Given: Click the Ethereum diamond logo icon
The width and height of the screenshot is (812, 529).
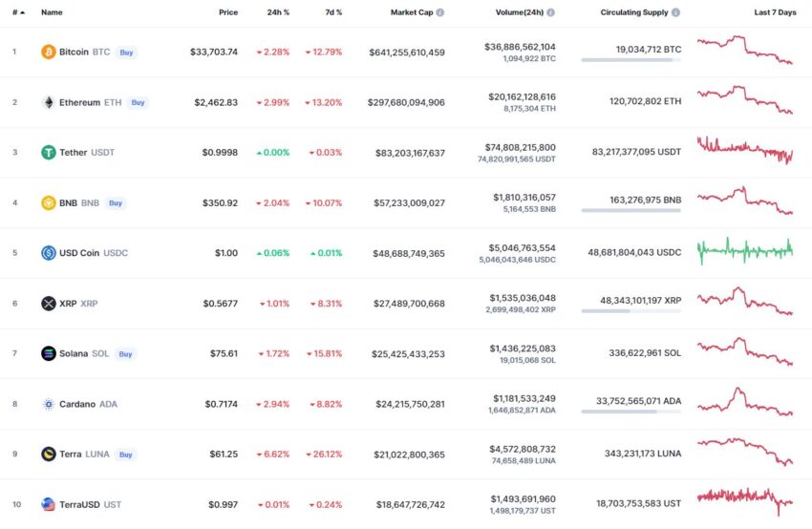Looking at the screenshot, I should tap(48, 102).
